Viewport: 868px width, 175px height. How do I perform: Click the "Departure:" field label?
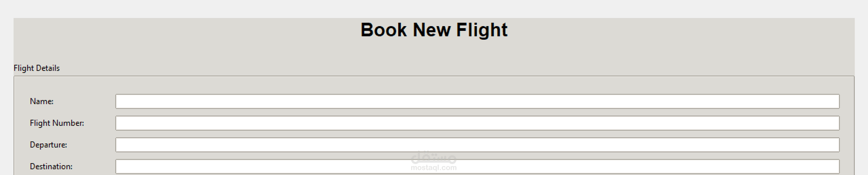49,145
